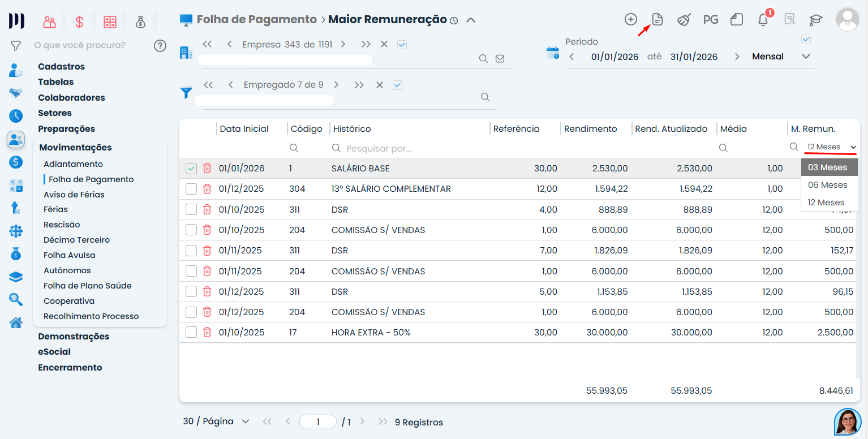Open the Movimentações menu item Rescisão

point(62,224)
